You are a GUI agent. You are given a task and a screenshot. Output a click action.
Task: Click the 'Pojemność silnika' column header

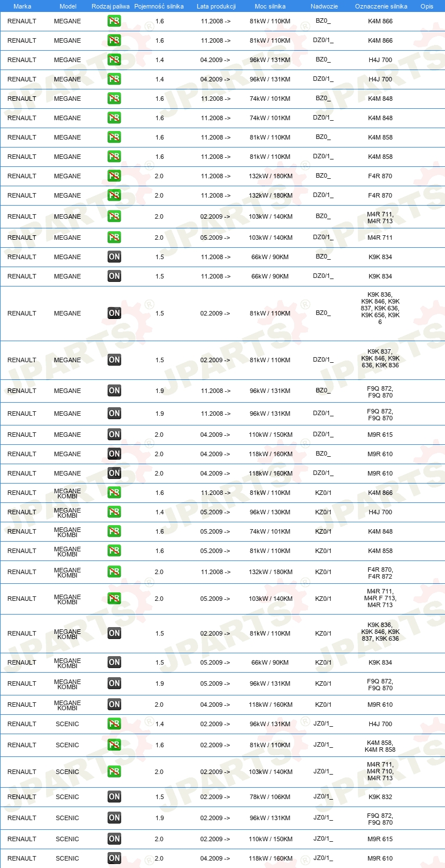159,6
